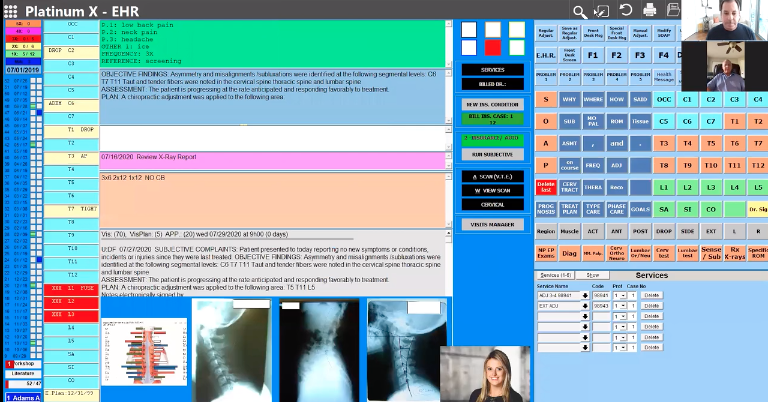Click the F1 function button
This screenshot has width=768, height=402.
click(593, 55)
